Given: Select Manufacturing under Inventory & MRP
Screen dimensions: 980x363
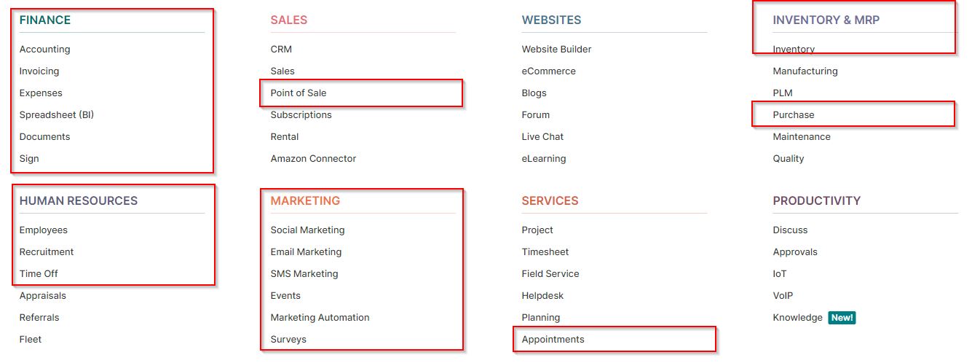Looking at the screenshot, I should (805, 71).
